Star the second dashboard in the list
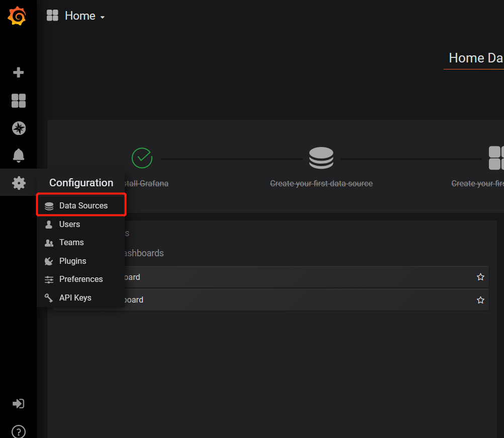504x438 pixels. pyautogui.click(x=480, y=300)
